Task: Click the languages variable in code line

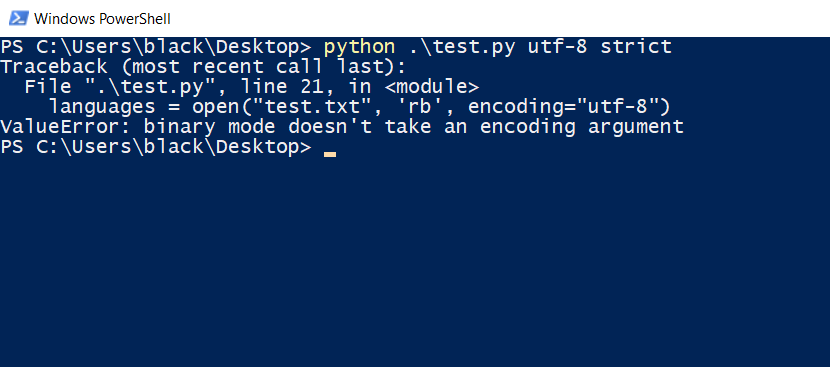Action: pyautogui.click(x=102, y=107)
